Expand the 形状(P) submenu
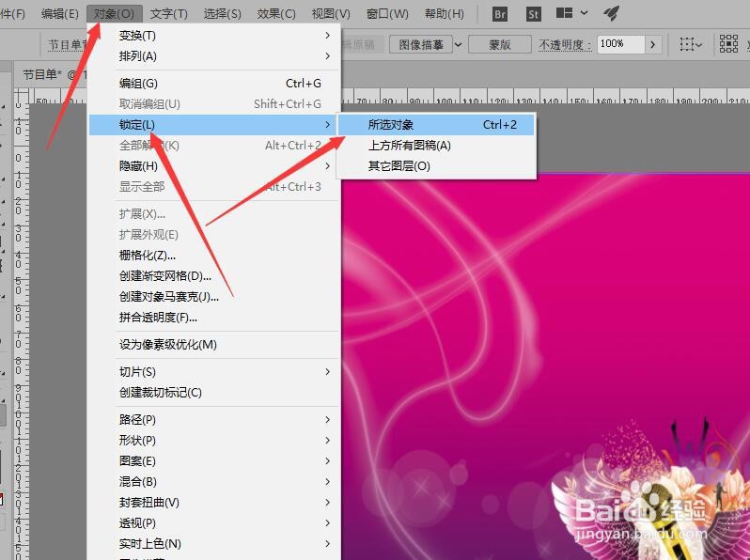Viewport: 750px width, 560px height. (x=213, y=440)
